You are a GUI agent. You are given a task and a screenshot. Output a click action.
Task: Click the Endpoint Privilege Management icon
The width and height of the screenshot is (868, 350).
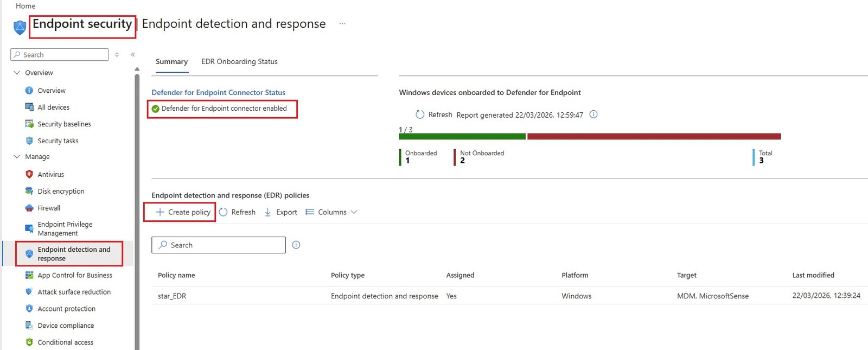29,228
